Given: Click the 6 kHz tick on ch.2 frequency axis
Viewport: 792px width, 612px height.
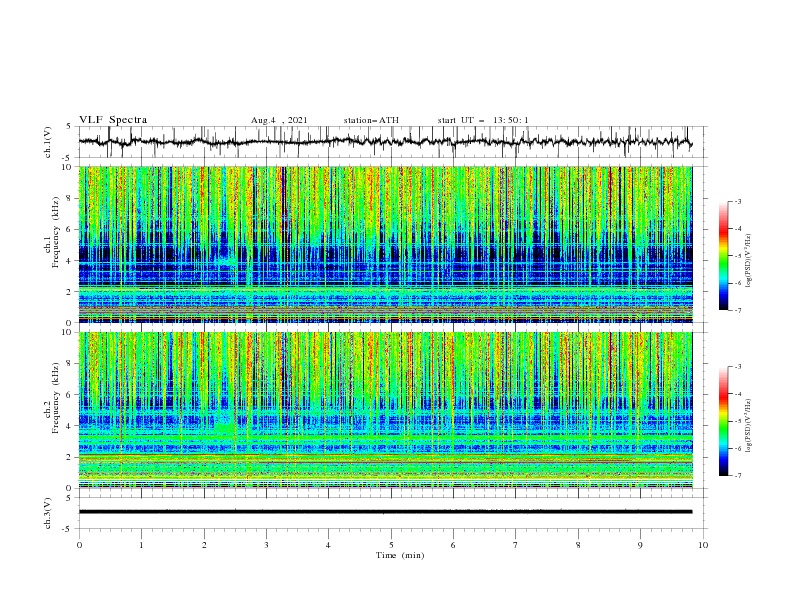Looking at the screenshot, I should 69,394.
